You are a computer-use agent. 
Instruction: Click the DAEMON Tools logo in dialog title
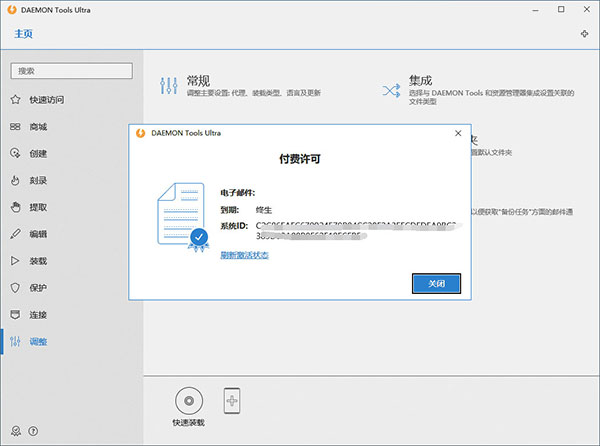pyautogui.click(x=140, y=133)
